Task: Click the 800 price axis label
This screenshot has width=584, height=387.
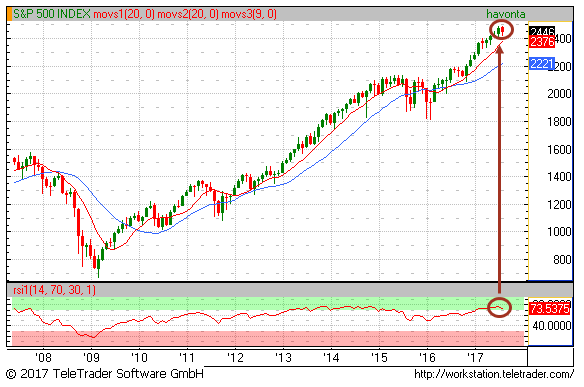Action: pos(562,259)
